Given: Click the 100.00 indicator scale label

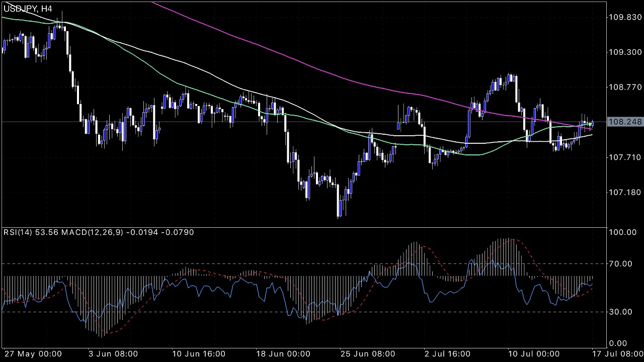Looking at the screenshot, I should (620, 232).
